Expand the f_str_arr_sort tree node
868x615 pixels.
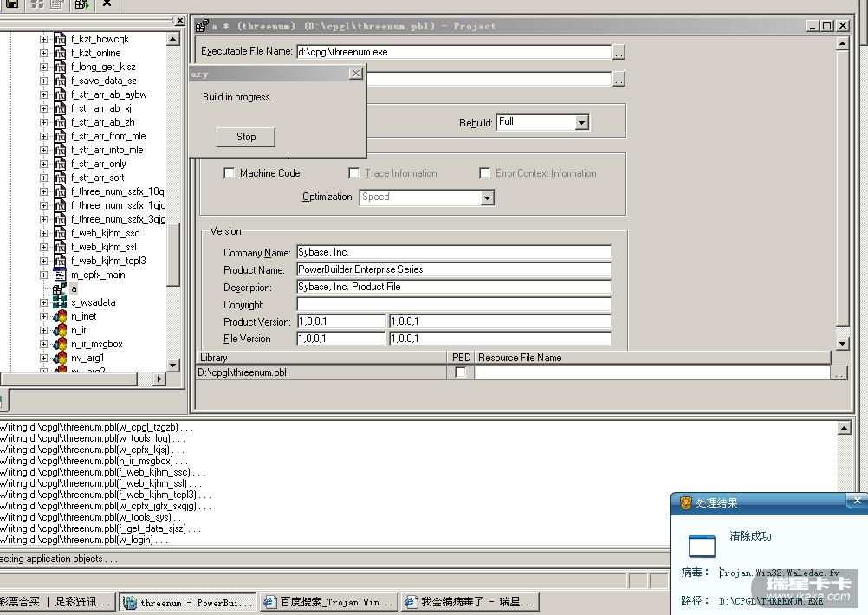point(43,178)
